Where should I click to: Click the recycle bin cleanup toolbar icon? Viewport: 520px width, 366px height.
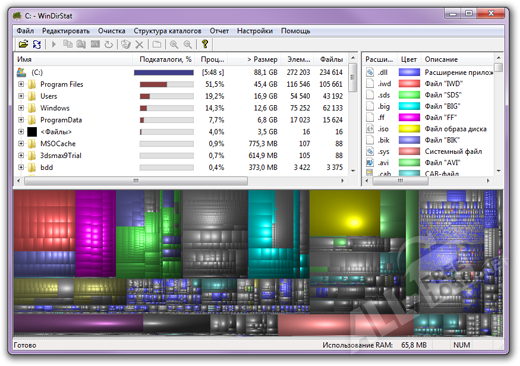[x=126, y=44]
